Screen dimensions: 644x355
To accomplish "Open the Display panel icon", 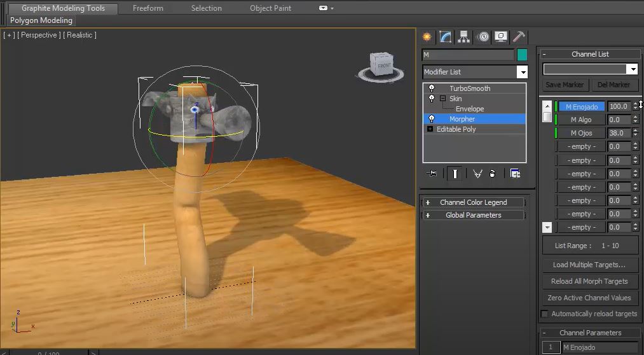I will point(502,37).
